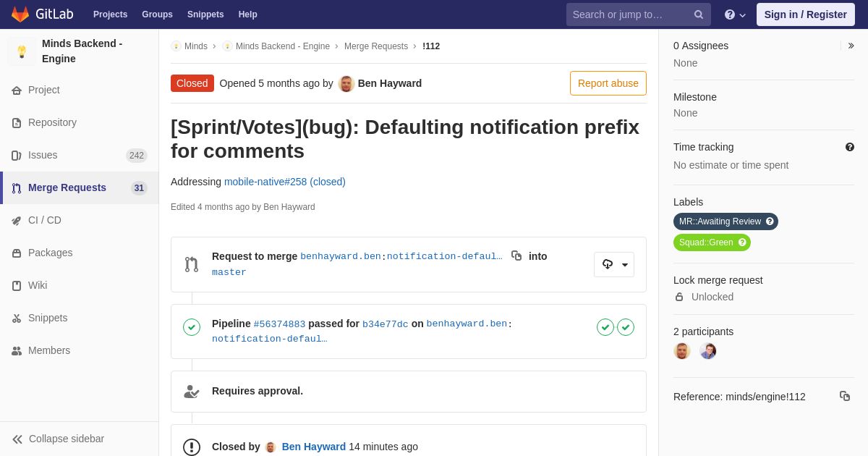
Task: Open Minds Backend - Engine project avatar
Action: tap(22, 51)
